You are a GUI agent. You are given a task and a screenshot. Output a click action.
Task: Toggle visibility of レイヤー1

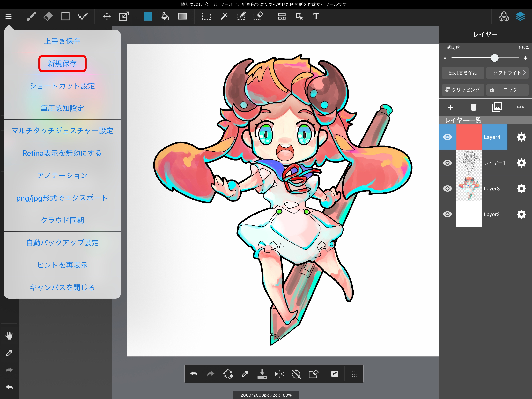(447, 163)
